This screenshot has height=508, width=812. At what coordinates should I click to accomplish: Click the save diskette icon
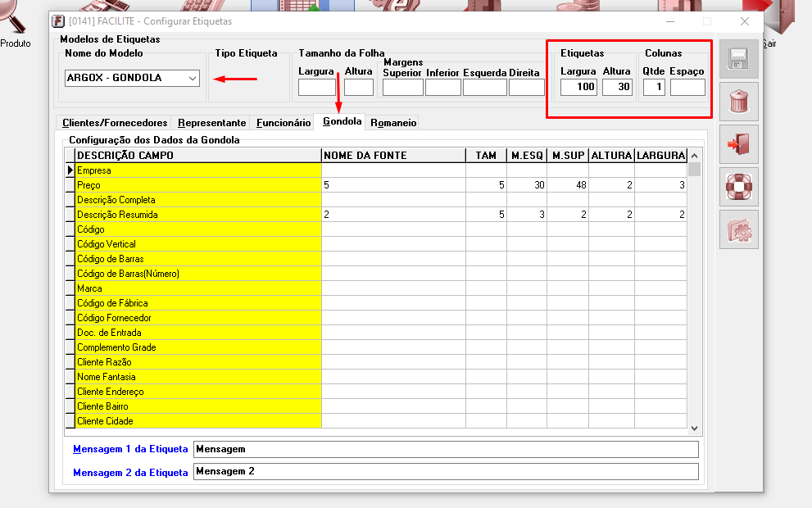(738, 59)
